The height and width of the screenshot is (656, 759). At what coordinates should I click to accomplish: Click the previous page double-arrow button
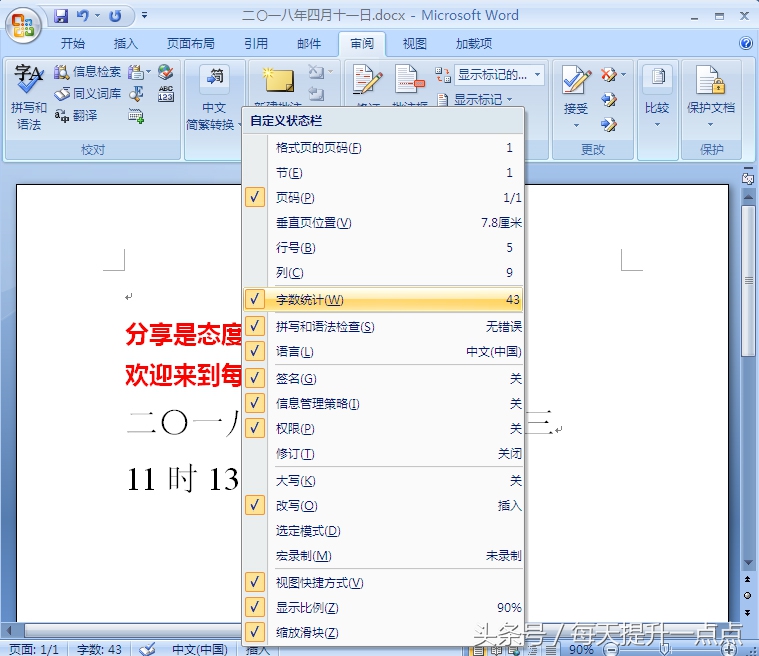click(x=747, y=579)
